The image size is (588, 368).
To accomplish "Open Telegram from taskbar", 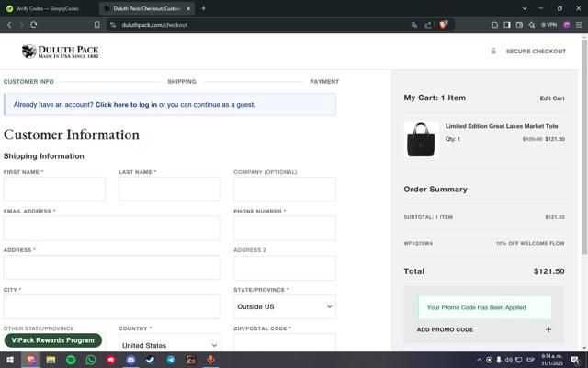I will [171, 360].
